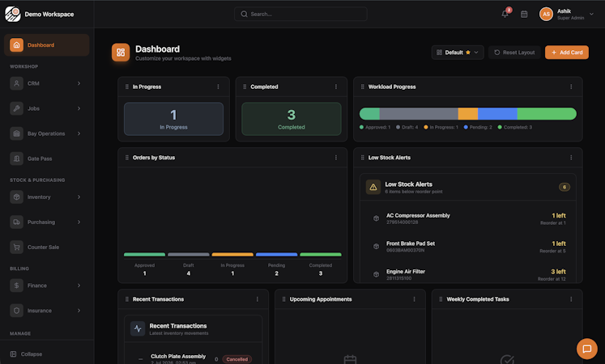The height and width of the screenshot is (364, 605).
Task: Grab the Orders by Status drag handle
Action: pos(127,158)
